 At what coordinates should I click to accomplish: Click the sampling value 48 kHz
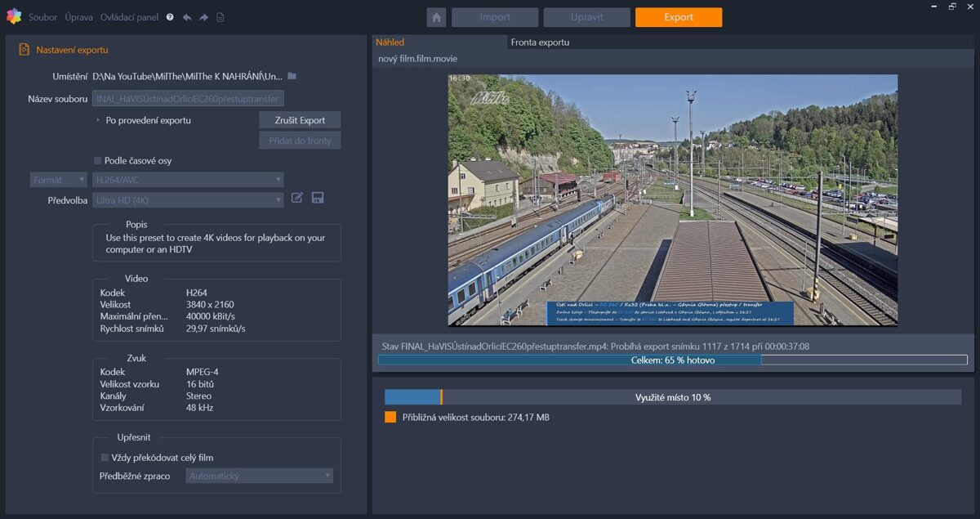(x=200, y=408)
